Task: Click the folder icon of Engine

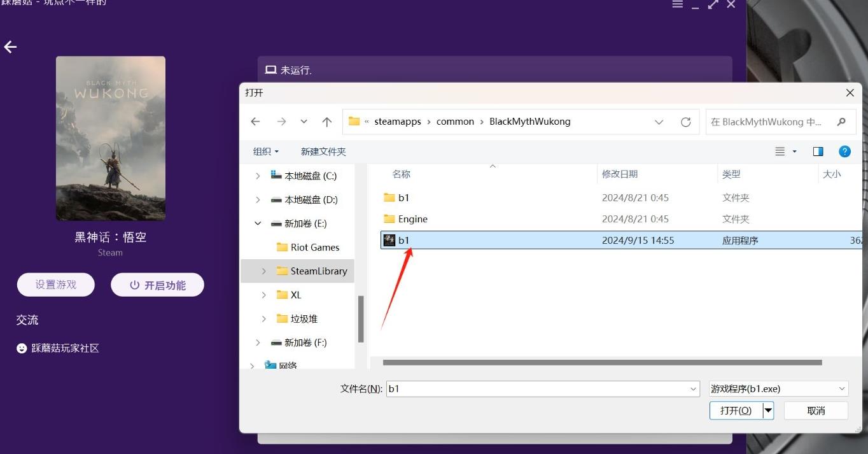Action: coord(389,219)
